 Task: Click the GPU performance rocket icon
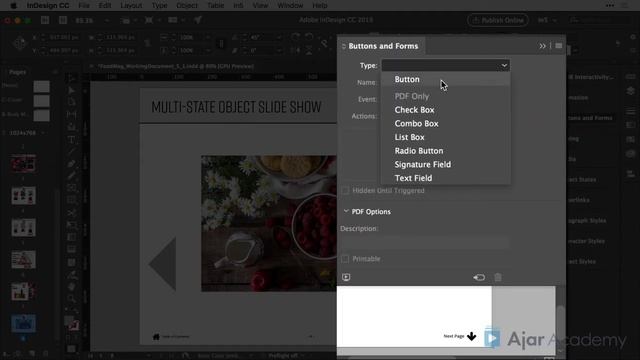point(198,20)
